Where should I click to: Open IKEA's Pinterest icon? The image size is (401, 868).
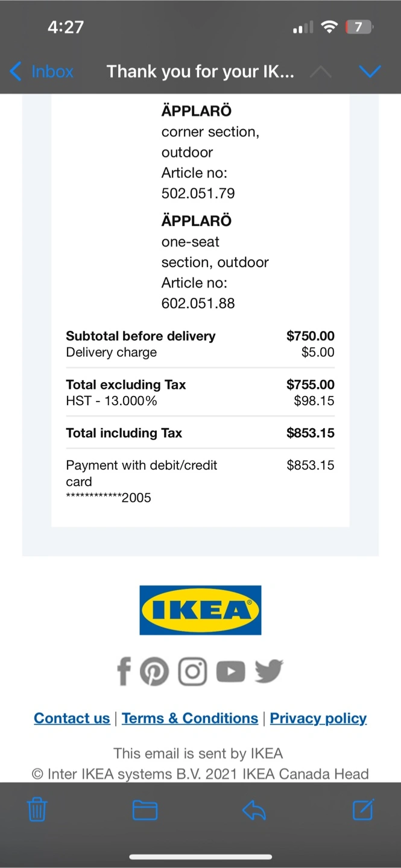point(154,671)
